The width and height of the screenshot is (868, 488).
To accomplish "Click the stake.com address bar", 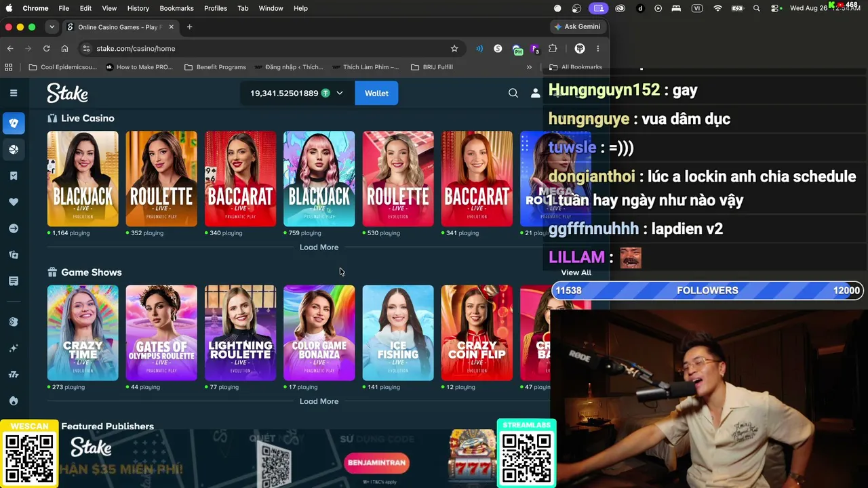I will coord(271,49).
